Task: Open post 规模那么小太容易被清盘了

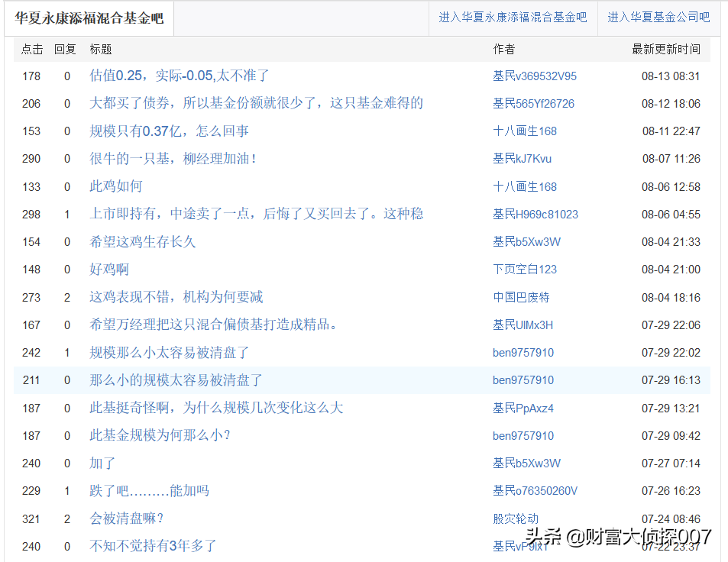Action: coord(169,353)
